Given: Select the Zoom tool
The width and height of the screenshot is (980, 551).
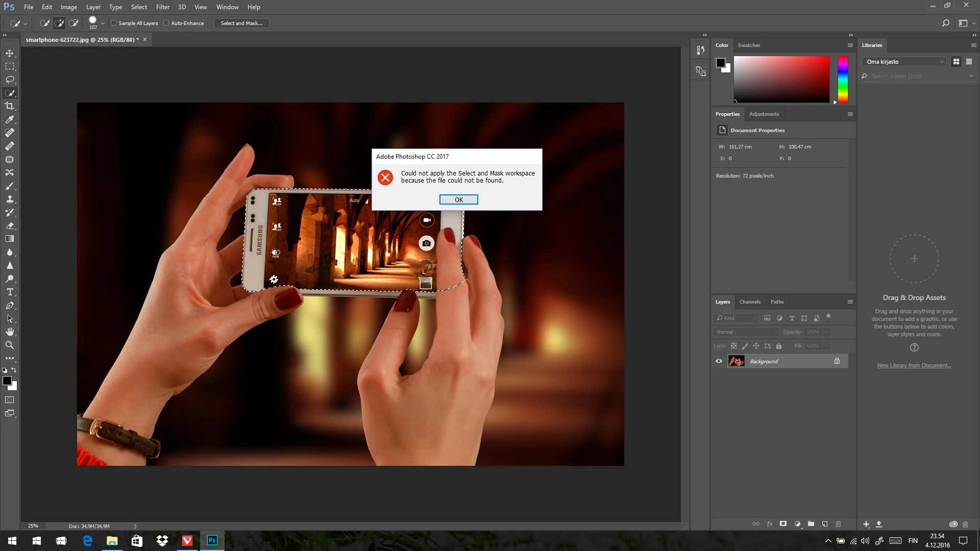Looking at the screenshot, I should [x=10, y=345].
